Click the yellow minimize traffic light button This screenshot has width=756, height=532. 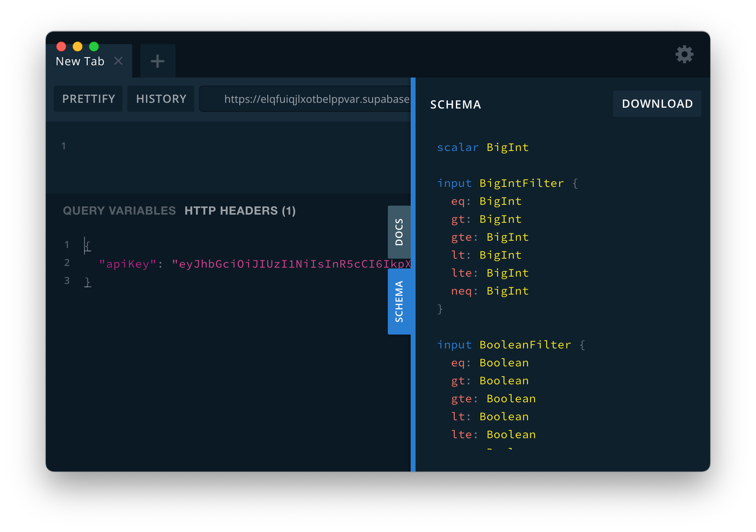click(x=78, y=46)
